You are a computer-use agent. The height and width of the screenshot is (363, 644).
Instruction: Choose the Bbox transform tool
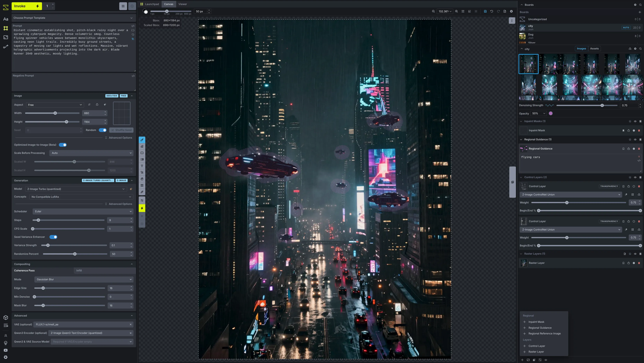pyautogui.click(x=142, y=185)
